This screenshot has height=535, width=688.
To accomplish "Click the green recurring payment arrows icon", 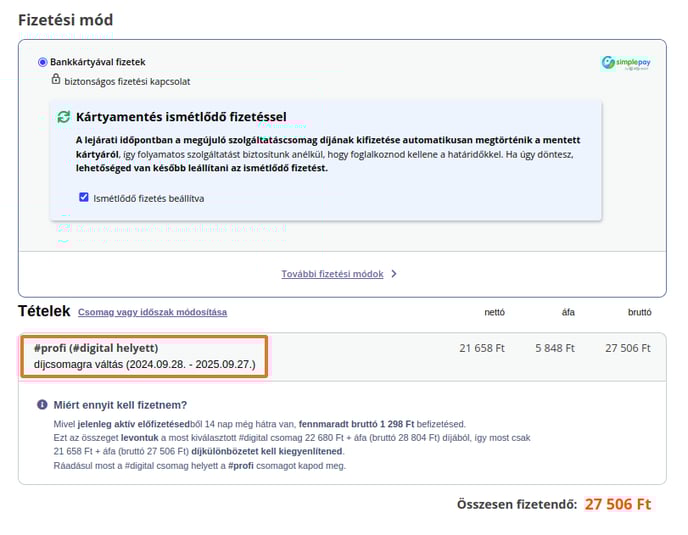I will pyautogui.click(x=64, y=117).
